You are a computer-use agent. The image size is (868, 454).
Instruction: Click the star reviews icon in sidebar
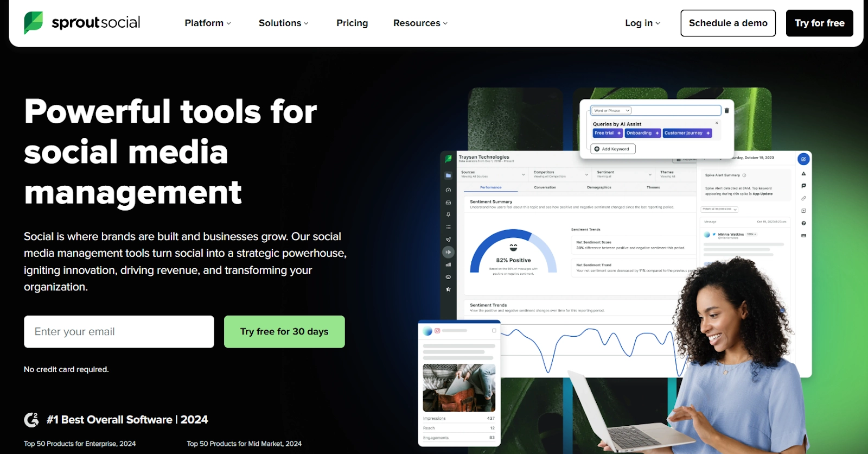pyautogui.click(x=448, y=289)
